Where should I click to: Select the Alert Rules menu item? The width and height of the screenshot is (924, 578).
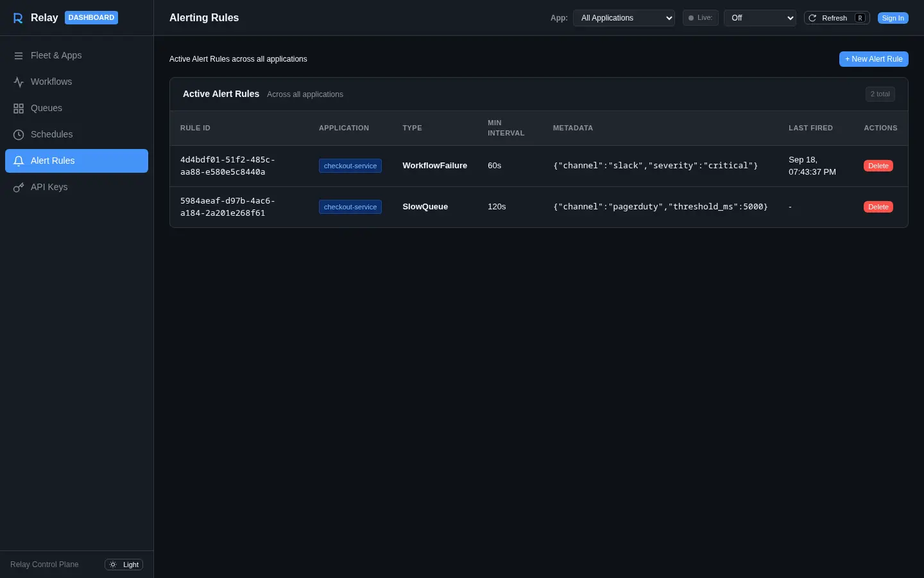point(76,161)
